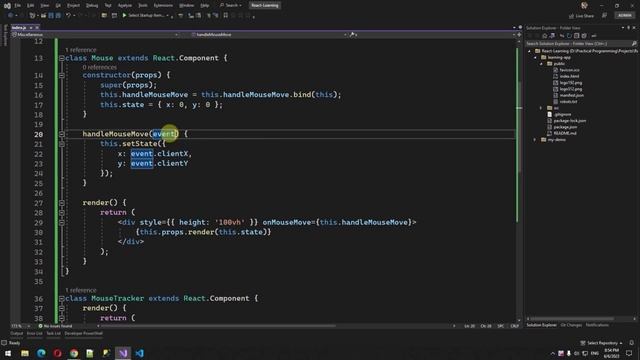Viewport: 640px width, 360px height.
Task: Open File Explorer from taskbar
Action: (x=25, y=353)
